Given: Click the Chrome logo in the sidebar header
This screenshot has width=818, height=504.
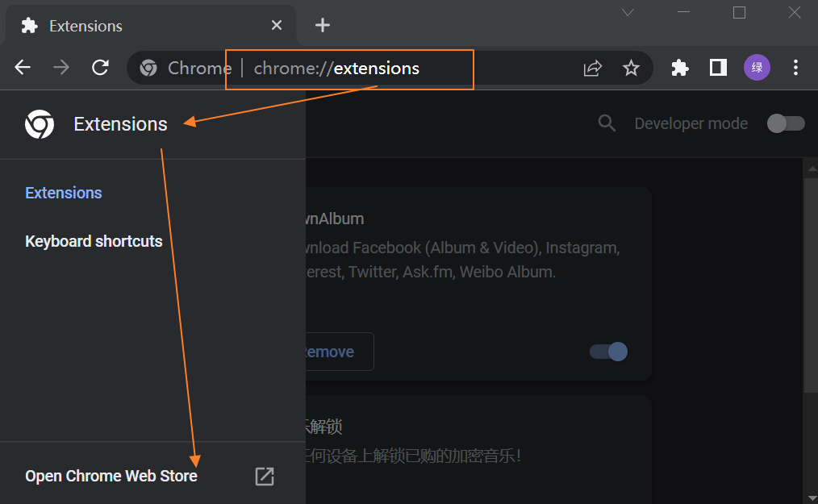Looking at the screenshot, I should [40, 124].
